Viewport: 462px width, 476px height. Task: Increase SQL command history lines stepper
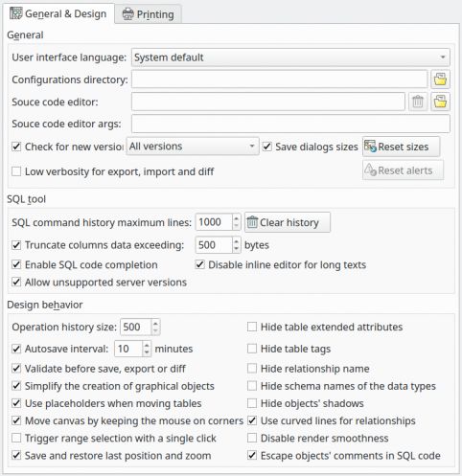pyautogui.click(x=236, y=218)
